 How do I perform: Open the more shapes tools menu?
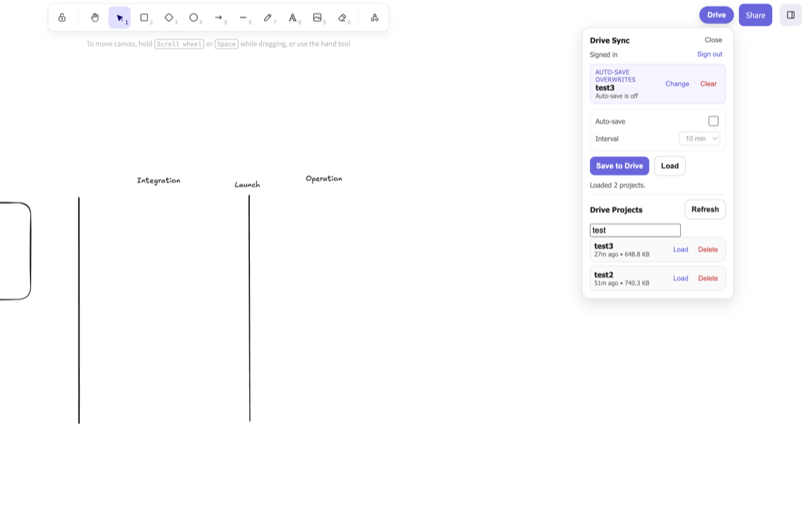(x=374, y=18)
